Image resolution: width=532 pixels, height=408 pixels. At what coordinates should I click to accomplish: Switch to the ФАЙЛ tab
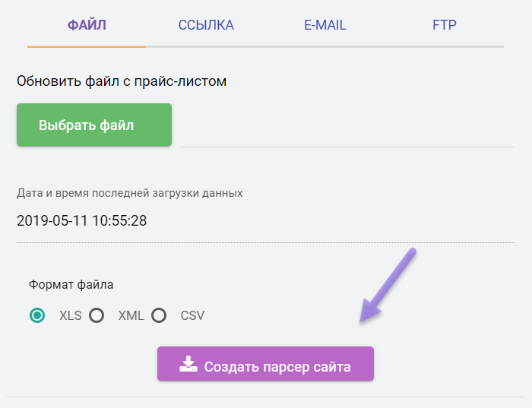click(87, 25)
